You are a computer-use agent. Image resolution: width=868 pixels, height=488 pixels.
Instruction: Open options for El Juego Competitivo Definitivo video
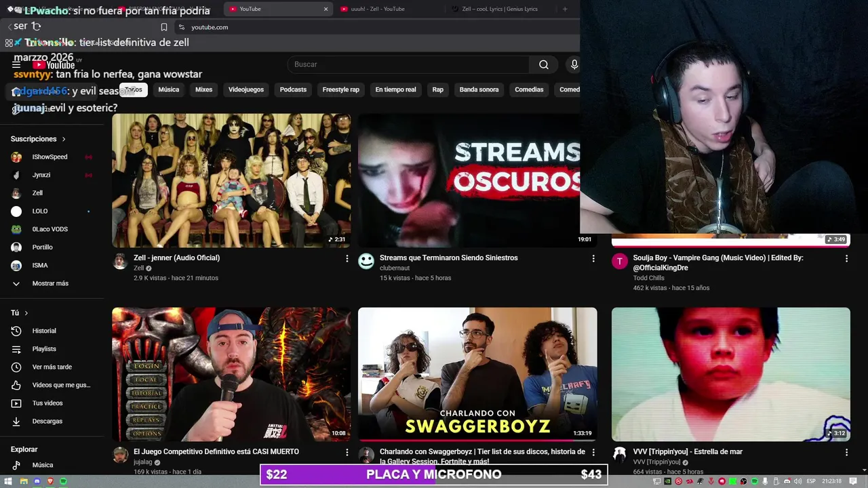click(x=347, y=452)
